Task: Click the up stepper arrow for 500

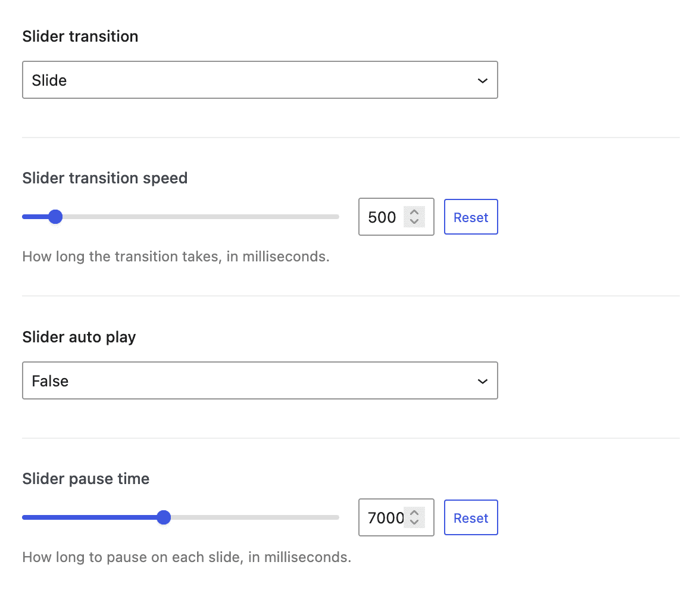Action: click(x=415, y=212)
